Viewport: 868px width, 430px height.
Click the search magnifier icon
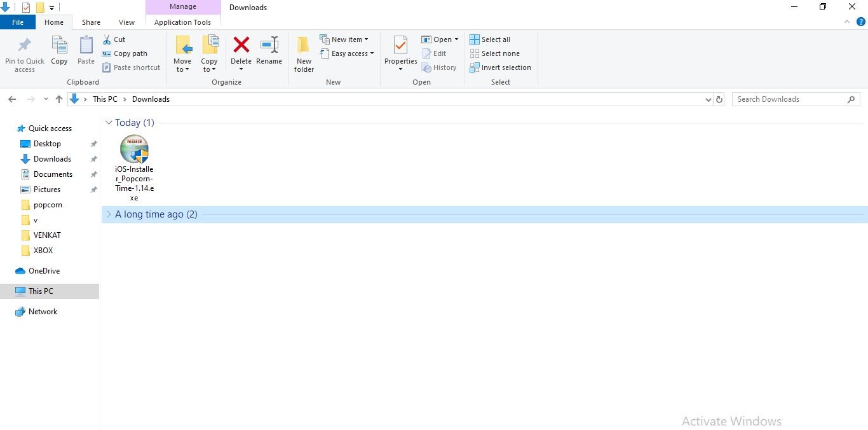point(851,99)
